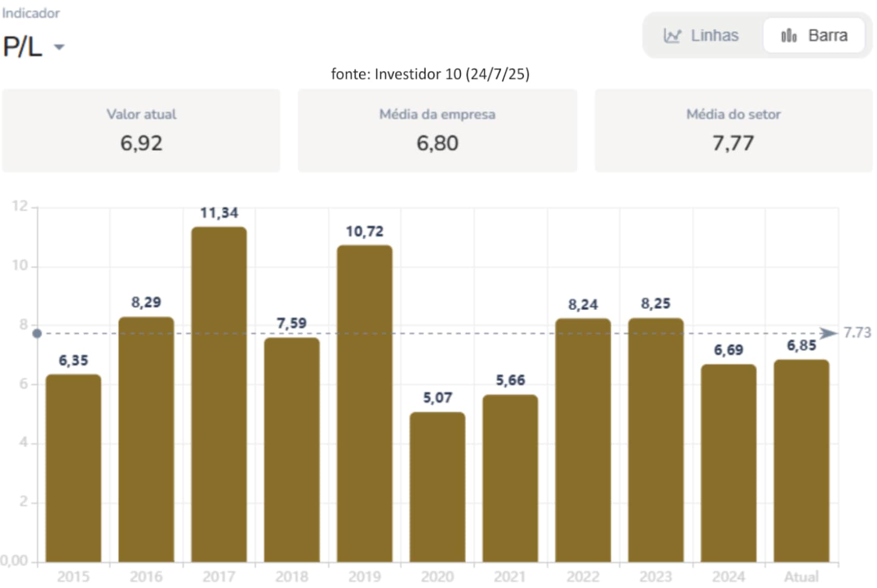Click the bar chart icon
877x588 pixels.
[789, 36]
